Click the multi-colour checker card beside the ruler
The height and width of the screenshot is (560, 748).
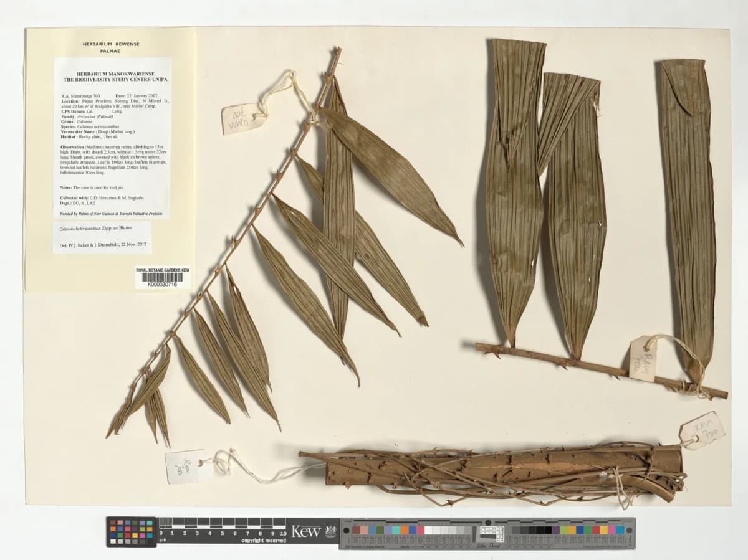(x=132, y=533)
